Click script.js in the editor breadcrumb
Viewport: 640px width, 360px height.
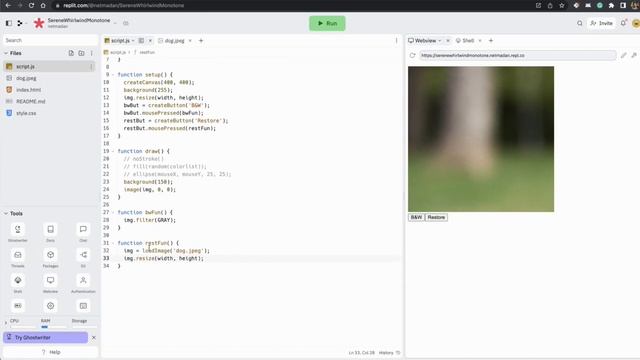coord(118,52)
